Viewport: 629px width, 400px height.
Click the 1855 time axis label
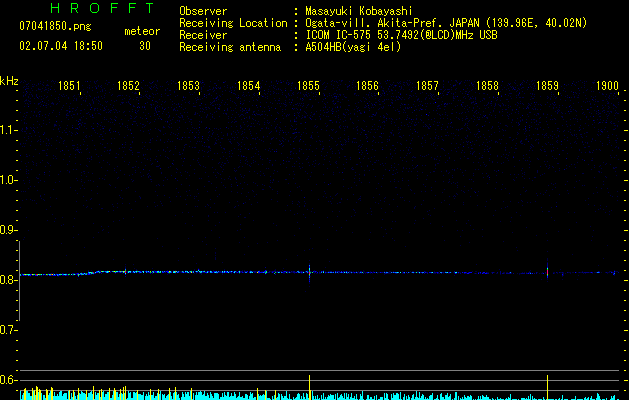pyautogui.click(x=308, y=86)
